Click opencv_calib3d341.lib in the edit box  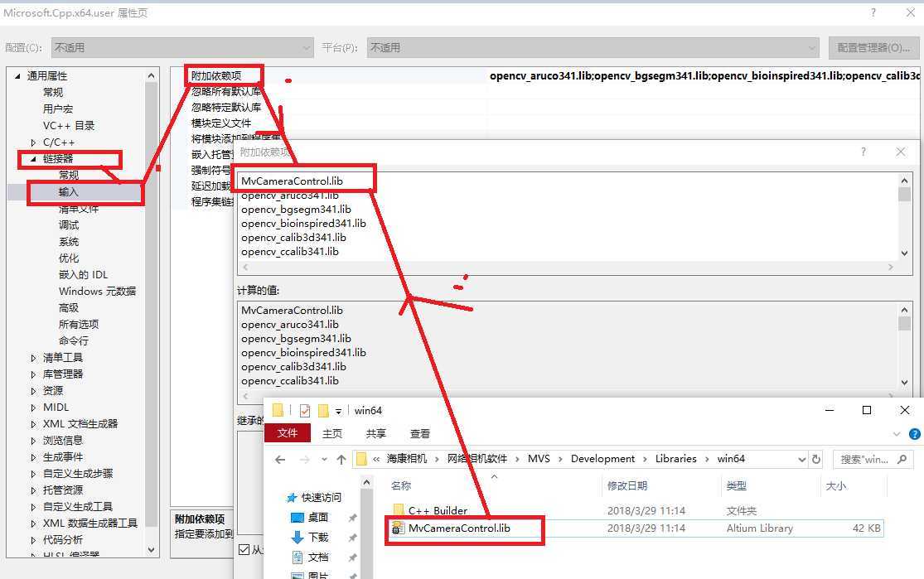293,238
